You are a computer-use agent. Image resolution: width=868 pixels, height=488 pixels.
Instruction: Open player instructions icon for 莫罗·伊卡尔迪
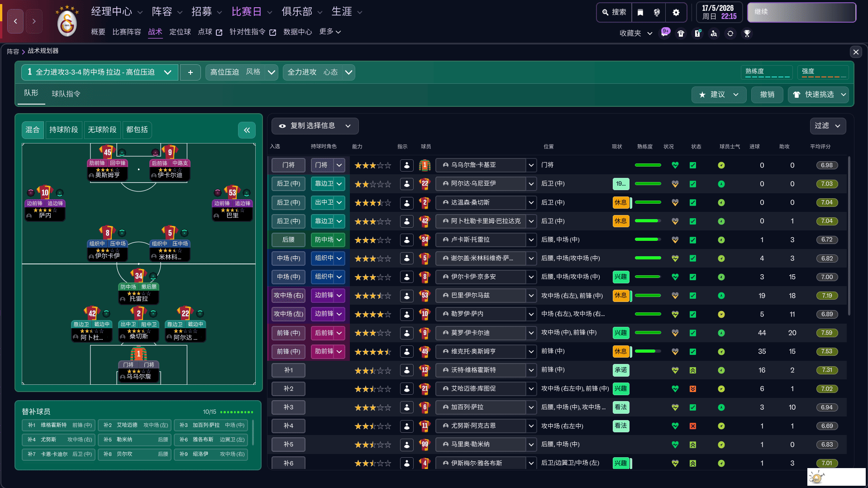coord(406,333)
